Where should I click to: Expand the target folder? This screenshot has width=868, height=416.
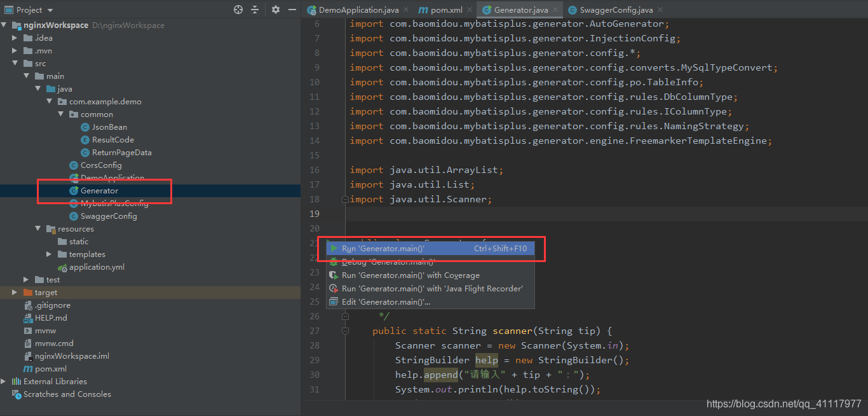[16, 293]
